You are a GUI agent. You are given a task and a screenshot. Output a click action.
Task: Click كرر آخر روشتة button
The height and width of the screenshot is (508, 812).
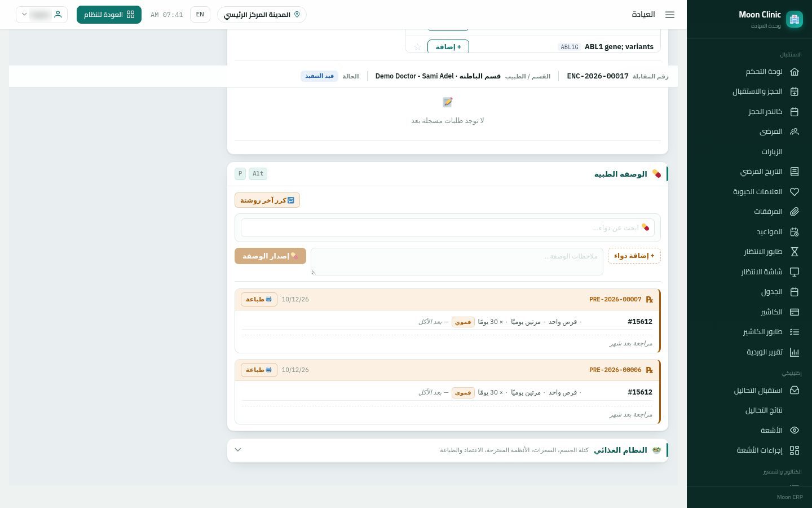click(267, 200)
